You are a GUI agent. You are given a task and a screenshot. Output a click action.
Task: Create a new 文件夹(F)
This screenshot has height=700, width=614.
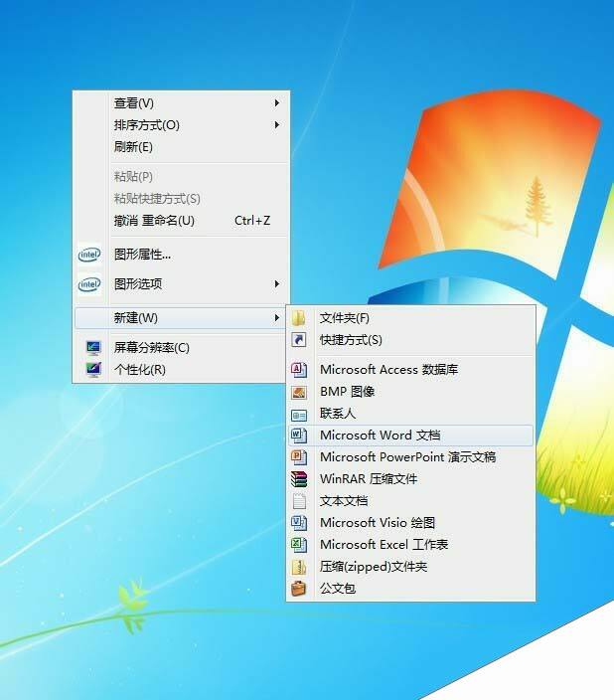410,318
